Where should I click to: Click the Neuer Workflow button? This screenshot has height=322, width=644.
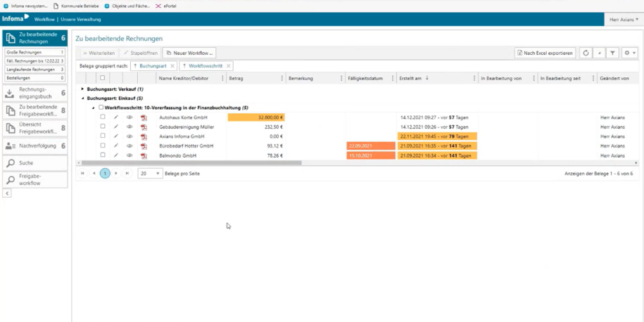click(x=189, y=53)
